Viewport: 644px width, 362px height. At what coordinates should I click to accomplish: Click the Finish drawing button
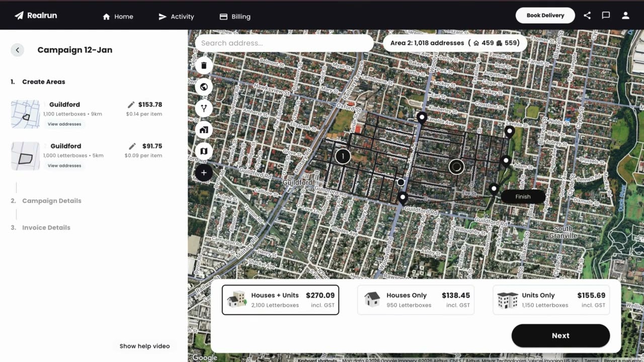[523, 197]
